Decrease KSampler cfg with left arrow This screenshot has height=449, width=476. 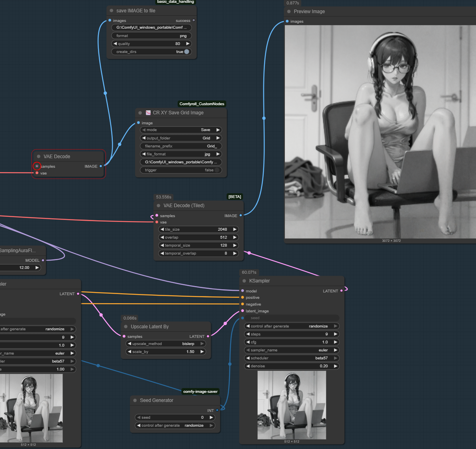248,342
